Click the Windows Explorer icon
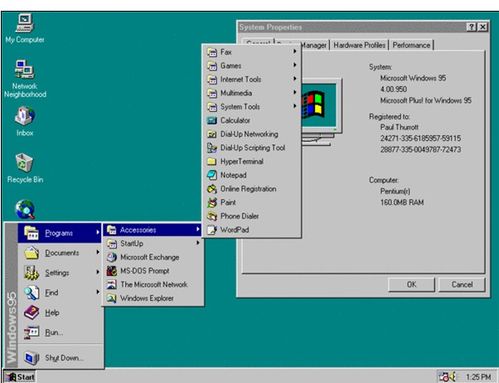This screenshot has width=499, height=383. click(112, 298)
